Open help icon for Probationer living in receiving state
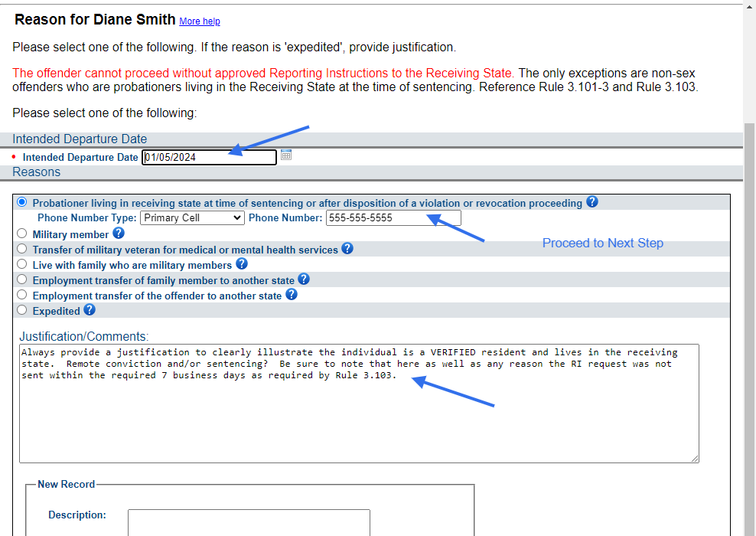Viewport: 756px width, 536px height. [592, 201]
